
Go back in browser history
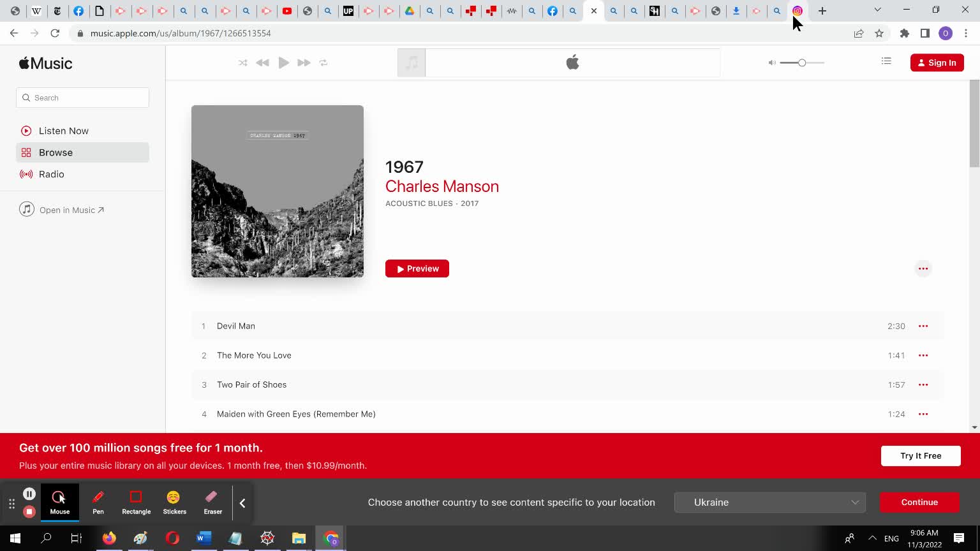[x=14, y=33]
